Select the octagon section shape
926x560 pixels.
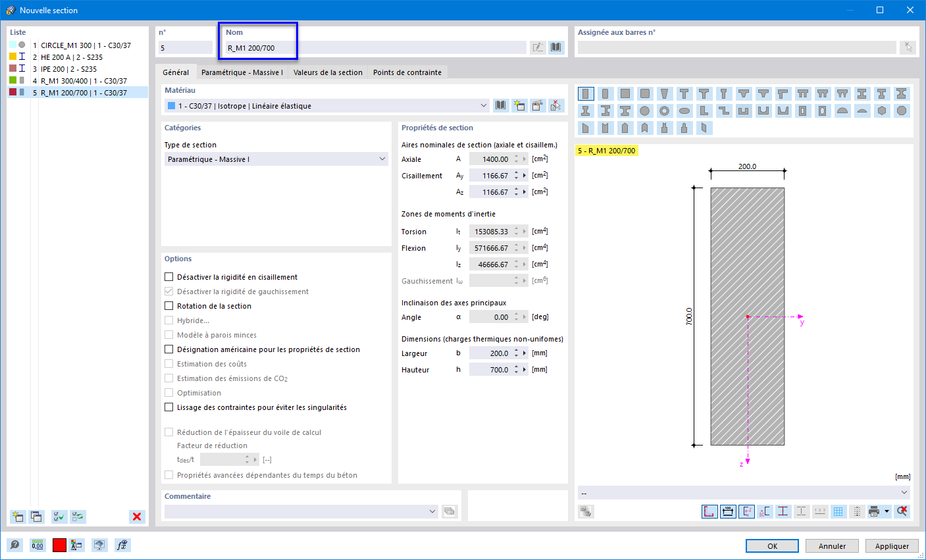(902, 111)
